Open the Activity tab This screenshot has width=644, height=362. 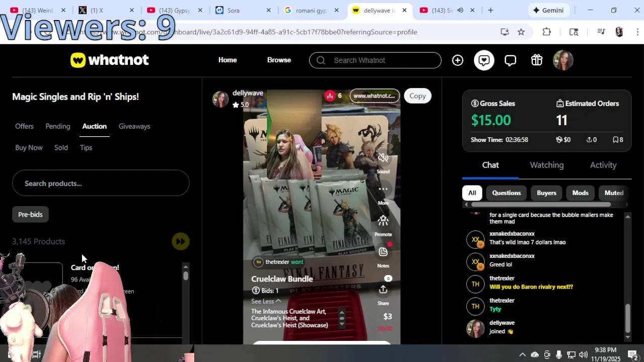click(x=603, y=165)
